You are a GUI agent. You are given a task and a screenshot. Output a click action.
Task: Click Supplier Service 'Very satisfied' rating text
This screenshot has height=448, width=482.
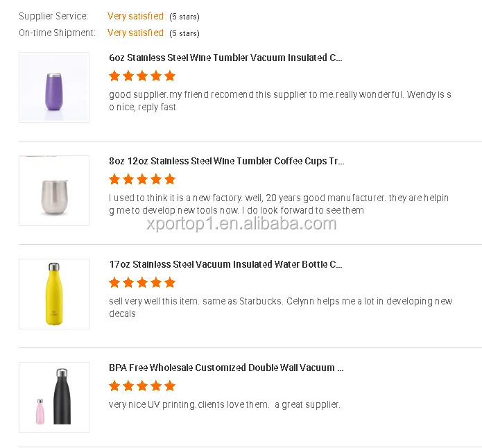click(135, 16)
